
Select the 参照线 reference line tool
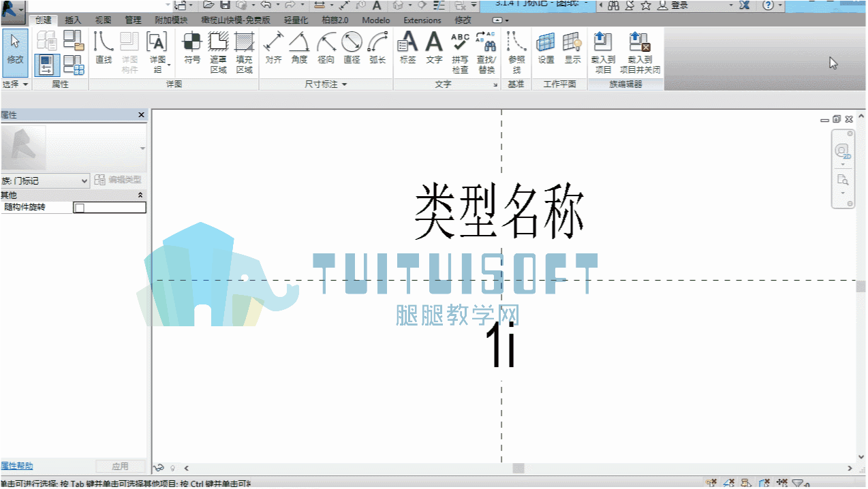pos(516,52)
